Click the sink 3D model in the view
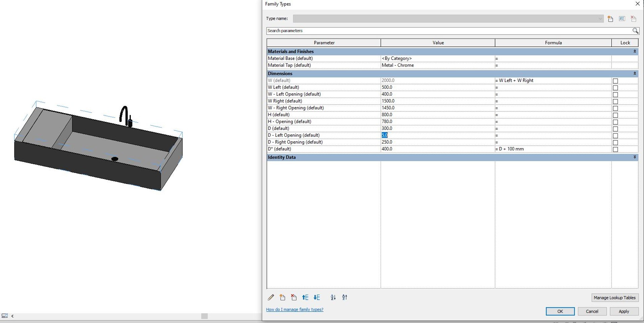 tap(98, 147)
